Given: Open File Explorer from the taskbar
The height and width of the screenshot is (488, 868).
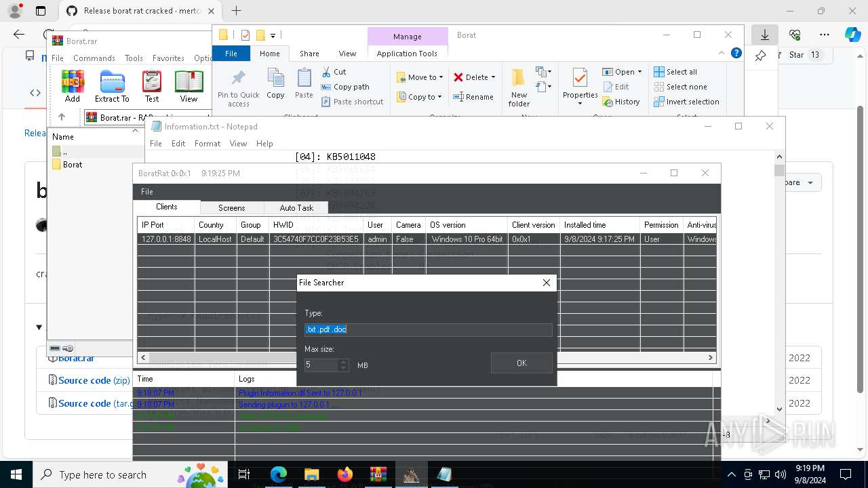Looking at the screenshot, I should click(x=311, y=474).
